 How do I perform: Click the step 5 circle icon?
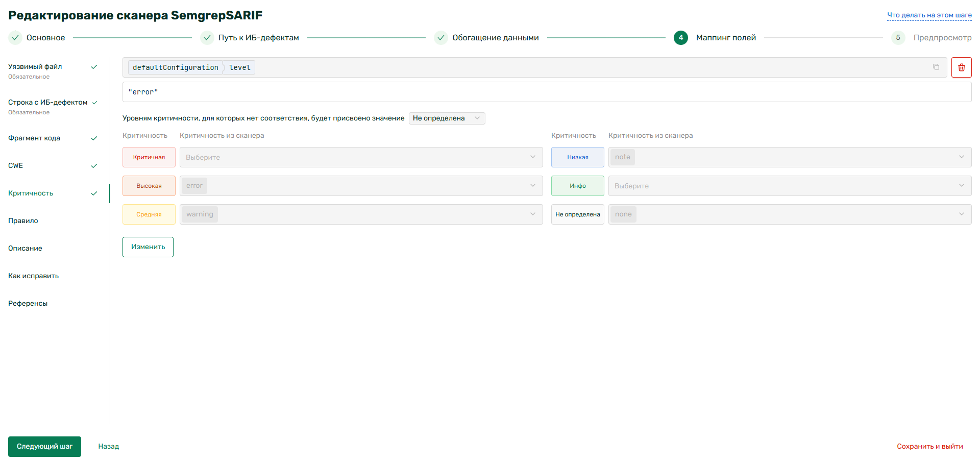pyautogui.click(x=898, y=38)
